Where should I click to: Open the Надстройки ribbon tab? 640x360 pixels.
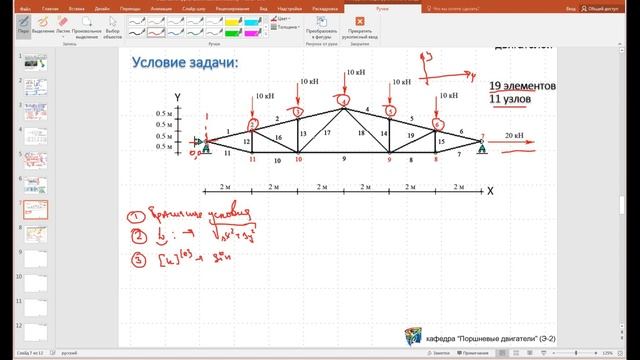(x=290, y=9)
